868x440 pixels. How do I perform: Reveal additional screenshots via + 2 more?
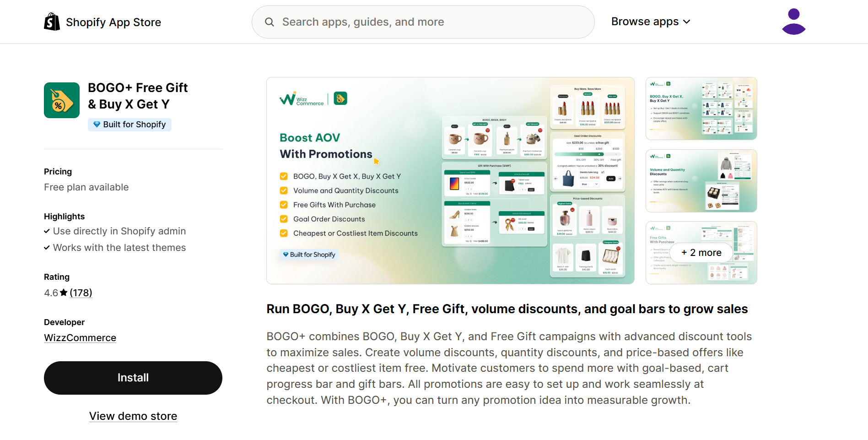point(701,252)
